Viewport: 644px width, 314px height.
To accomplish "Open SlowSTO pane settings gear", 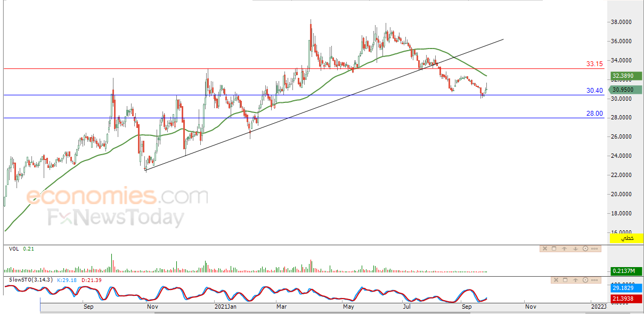I will point(585,280).
